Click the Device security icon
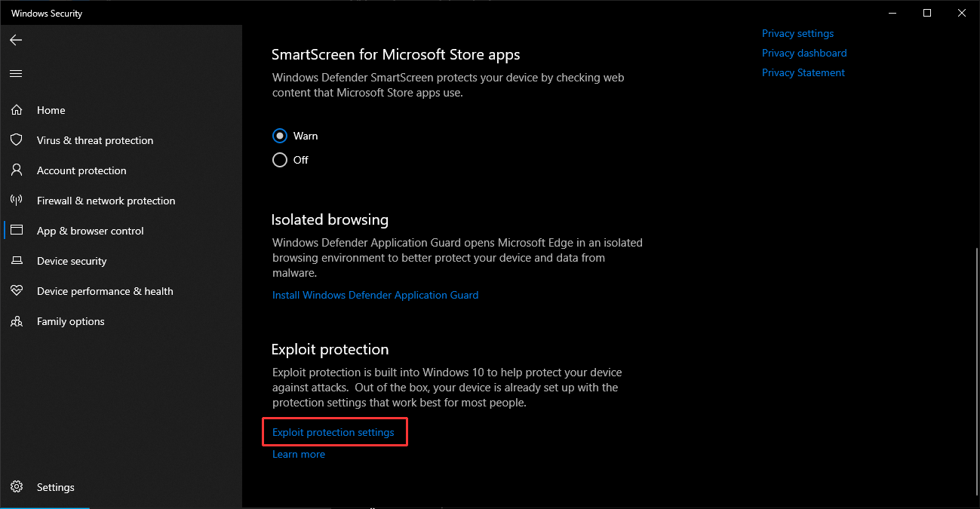This screenshot has height=509, width=980. [17, 261]
